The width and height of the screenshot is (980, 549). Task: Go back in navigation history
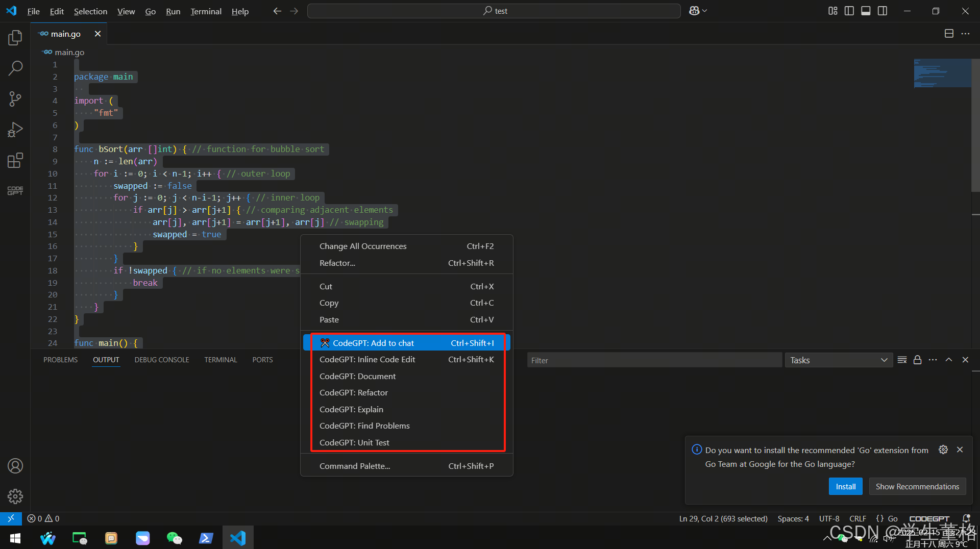[x=277, y=11]
